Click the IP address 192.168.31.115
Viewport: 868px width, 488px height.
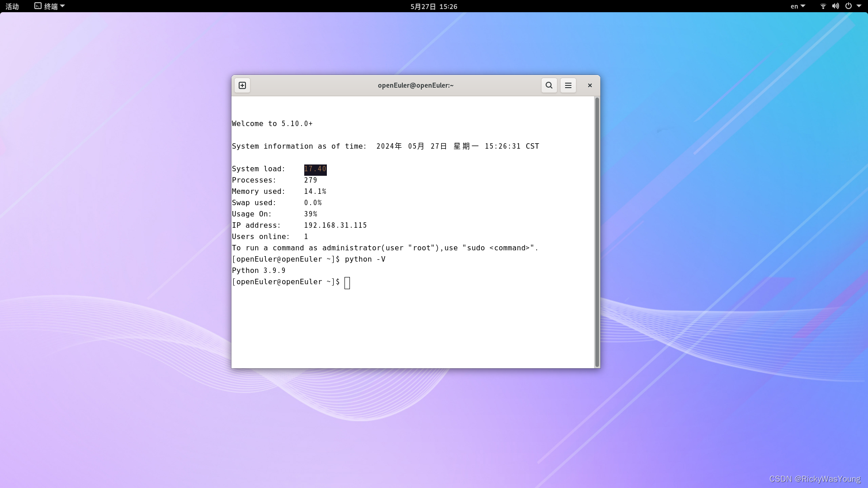click(x=335, y=225)
